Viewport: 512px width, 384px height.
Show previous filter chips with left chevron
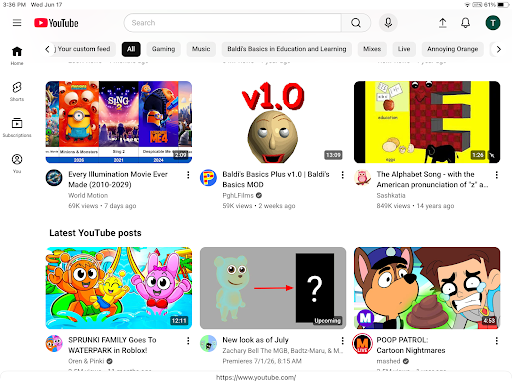coord(47,49)
